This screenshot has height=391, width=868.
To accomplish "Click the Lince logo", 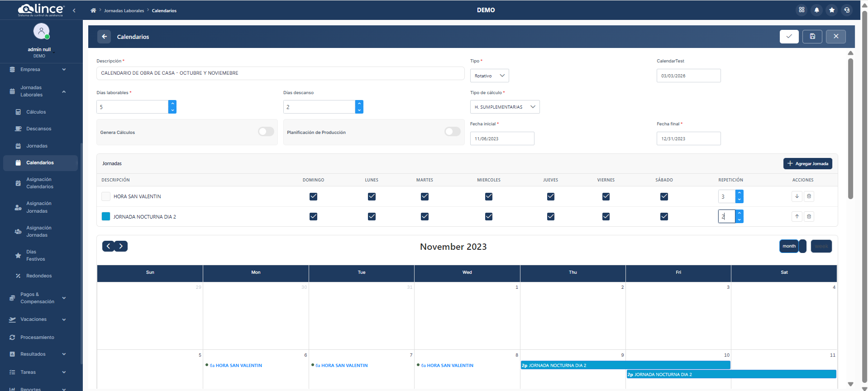I will tap(41, 10).
